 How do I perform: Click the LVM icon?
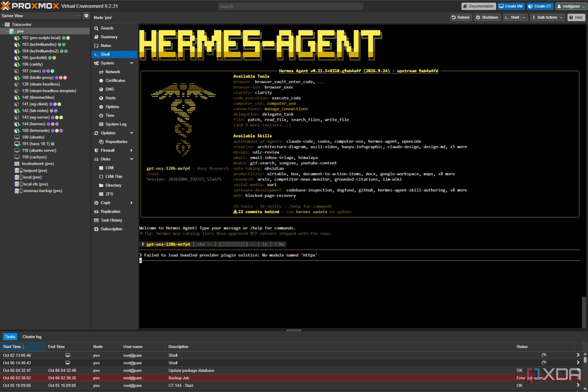(x=101, y=168)
